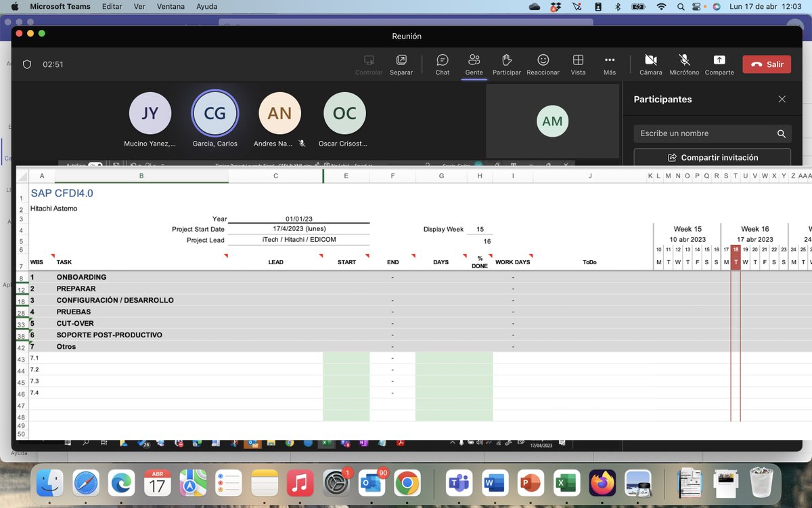The image size is (812, 508).
Task: Open Finder from the Dock
Action: 49,484
